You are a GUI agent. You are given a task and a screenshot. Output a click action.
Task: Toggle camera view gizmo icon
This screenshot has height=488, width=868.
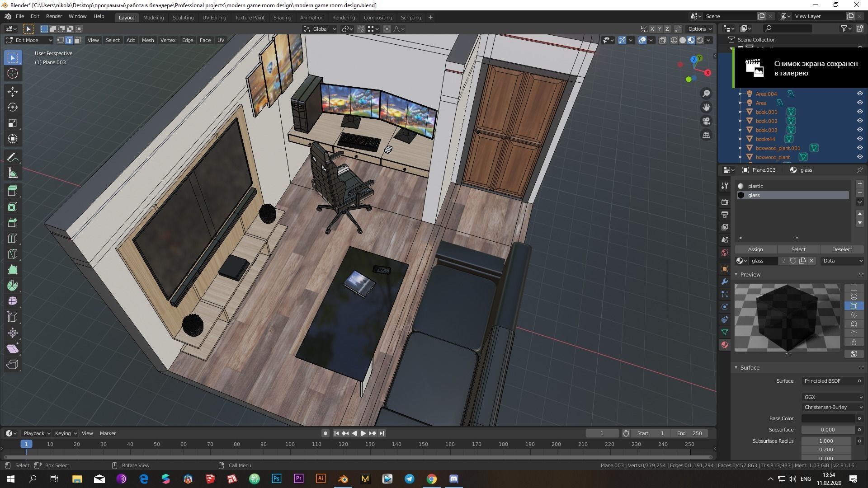point(706,121)
